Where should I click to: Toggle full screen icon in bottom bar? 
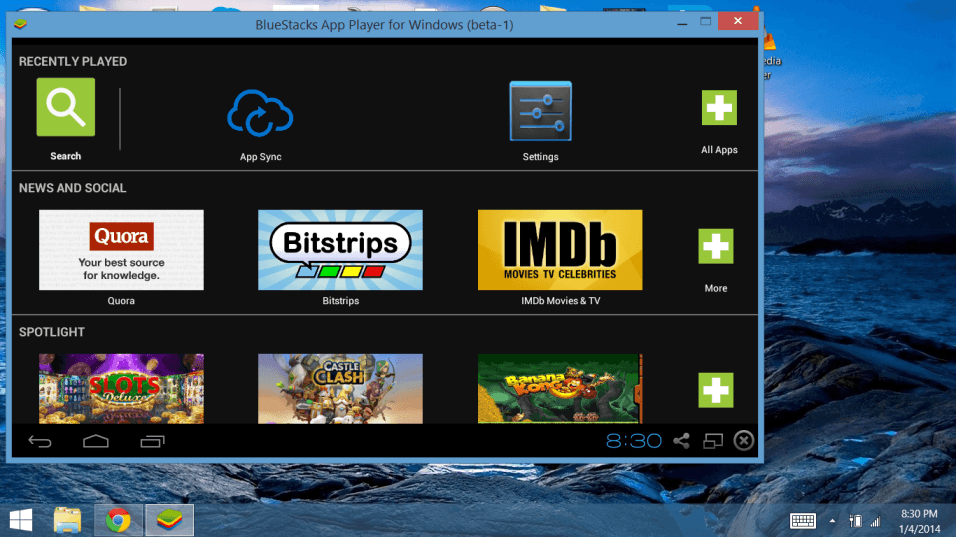tap(713, 441)
